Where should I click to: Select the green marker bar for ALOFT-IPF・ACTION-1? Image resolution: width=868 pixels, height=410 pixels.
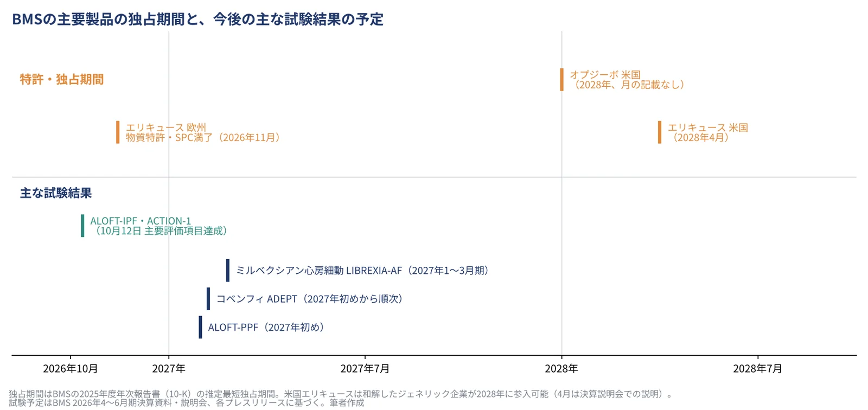coord(82,226)
